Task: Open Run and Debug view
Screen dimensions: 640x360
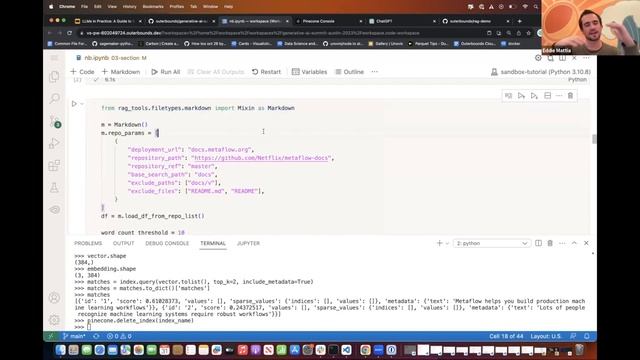Action: click(54, 143)
